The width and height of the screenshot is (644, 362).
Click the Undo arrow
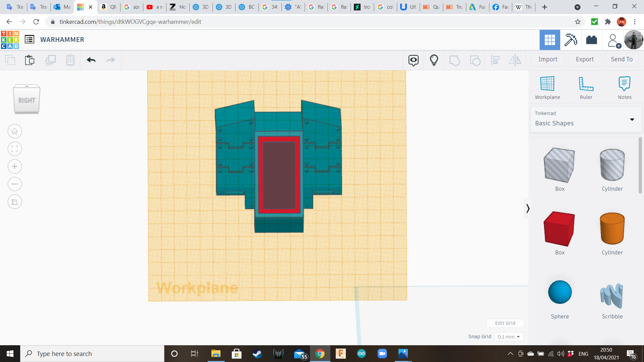[x=91, y=60]
